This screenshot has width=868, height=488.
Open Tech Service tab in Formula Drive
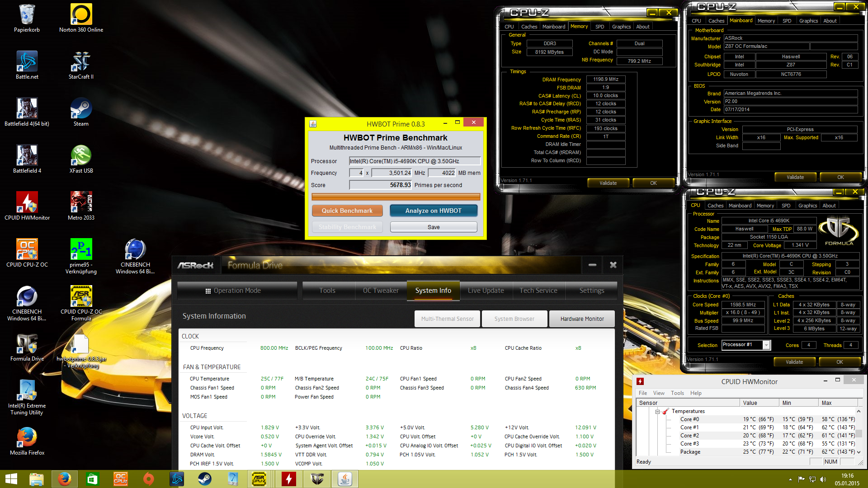point(538,291)
